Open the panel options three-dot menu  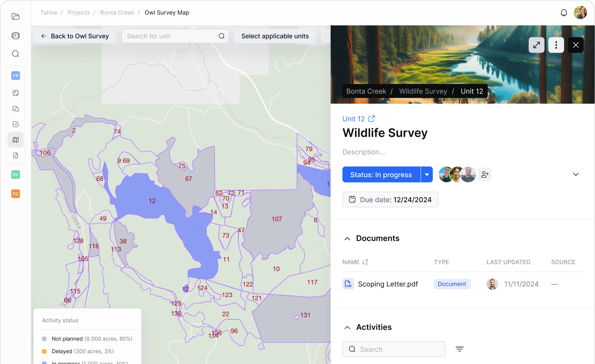(556, 45)
